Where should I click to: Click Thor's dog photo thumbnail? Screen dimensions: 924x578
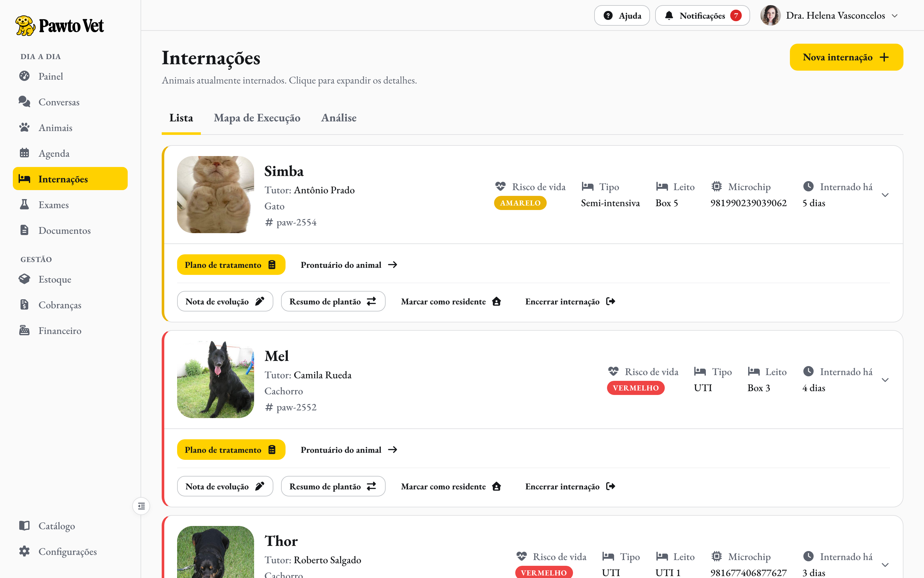click(215, 552)
